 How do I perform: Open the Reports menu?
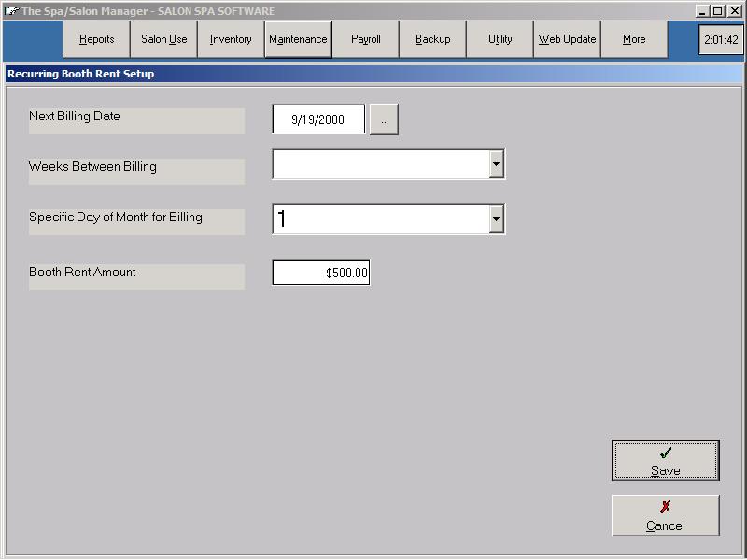[x=96, y=39]
